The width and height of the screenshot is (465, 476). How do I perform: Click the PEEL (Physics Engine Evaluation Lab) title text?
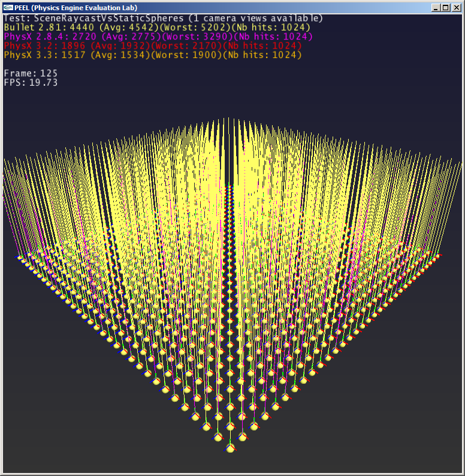coord(76,8)
